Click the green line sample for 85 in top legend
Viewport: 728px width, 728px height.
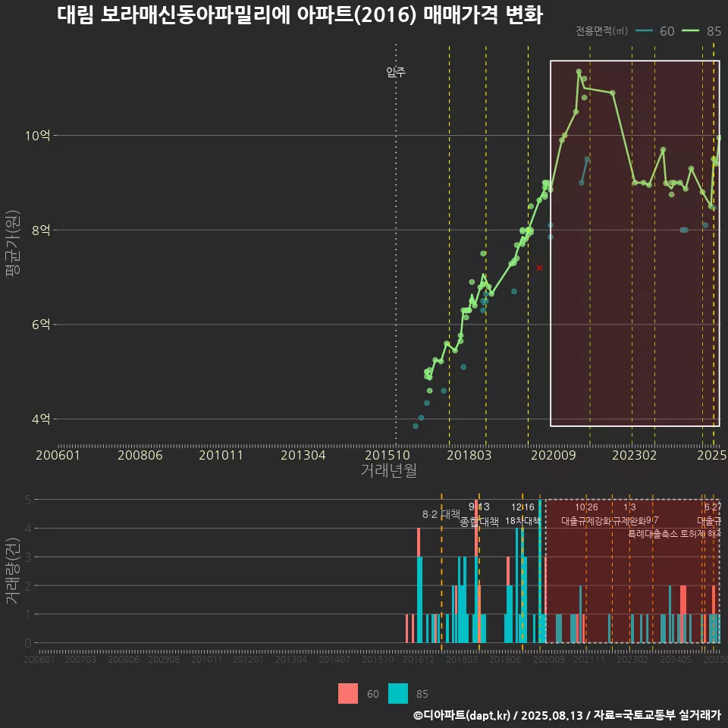click(690, 30)
